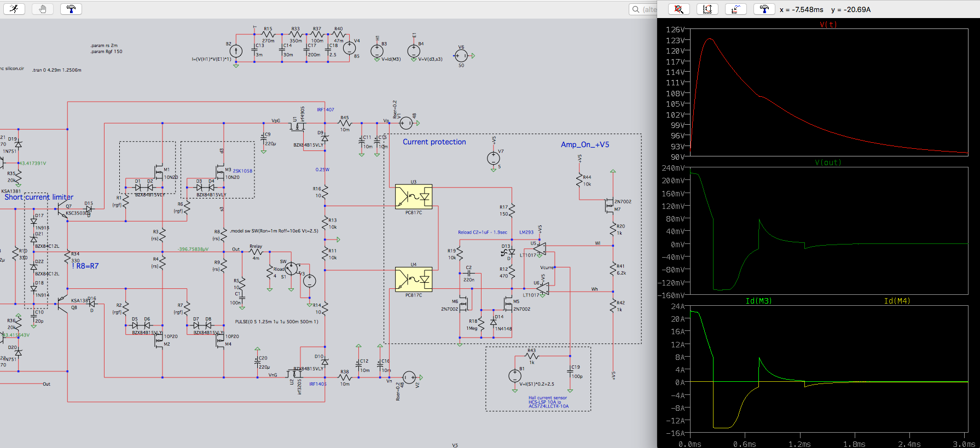
Task: Click the PULSE source definition text
Action: 276,322
